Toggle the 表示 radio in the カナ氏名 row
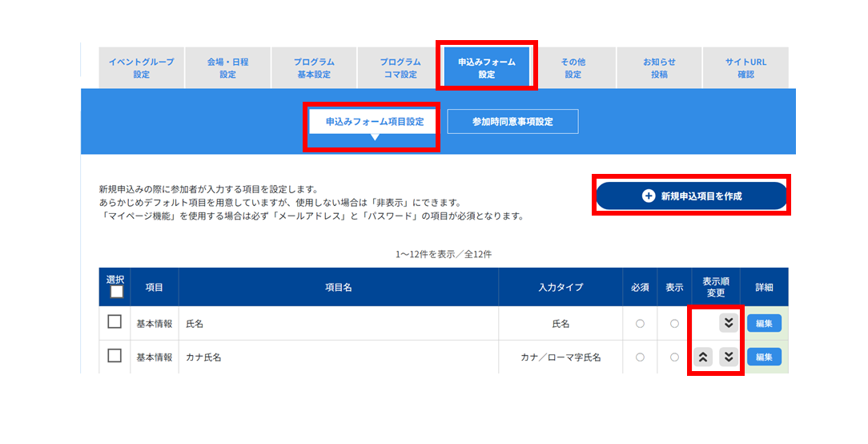This screenshot has width=868, height=444. [674, 357]
